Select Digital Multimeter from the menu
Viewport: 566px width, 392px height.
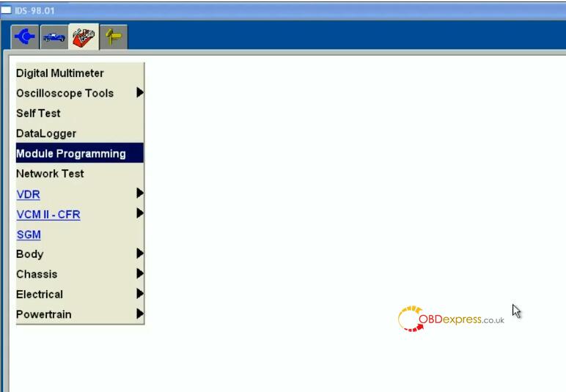[60, 73]
